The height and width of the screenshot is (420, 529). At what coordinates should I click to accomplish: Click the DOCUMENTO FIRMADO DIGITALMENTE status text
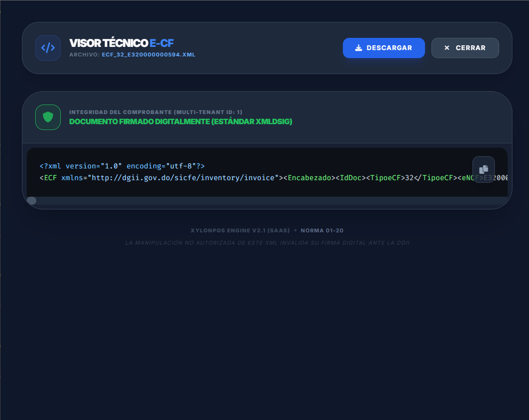[x=180, y=122]
